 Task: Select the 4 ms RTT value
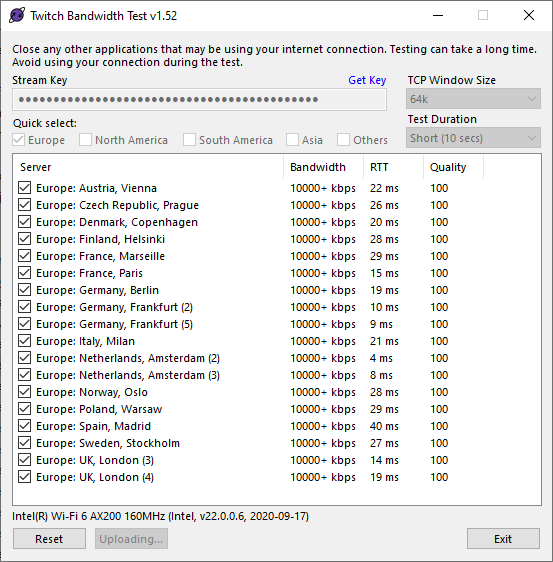(x=381, y=358)
